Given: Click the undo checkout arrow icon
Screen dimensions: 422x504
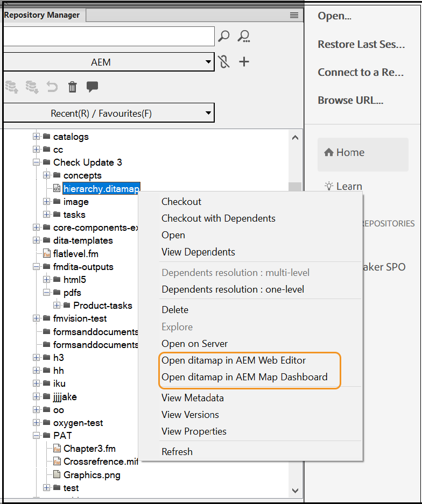Looking at the screenshot, I should (x=52, y=87).
